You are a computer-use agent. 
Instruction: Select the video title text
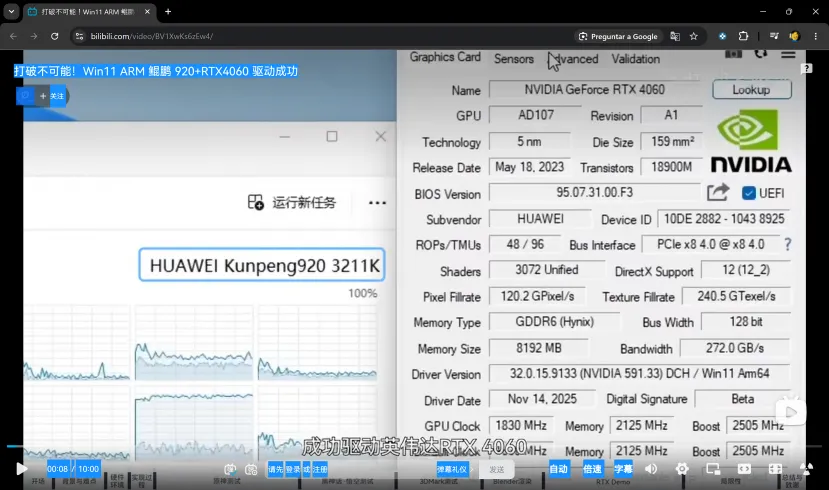pyautogui.click(x=156, y=71)
